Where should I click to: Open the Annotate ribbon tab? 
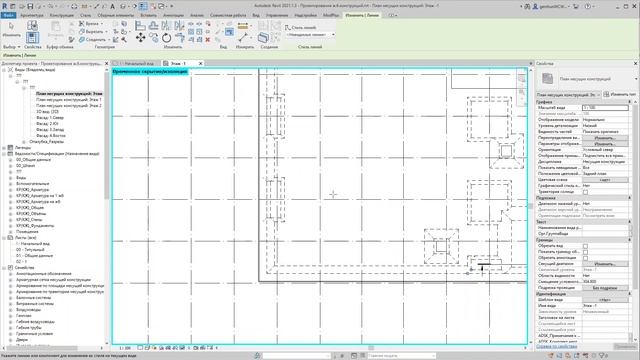point(173,15)
